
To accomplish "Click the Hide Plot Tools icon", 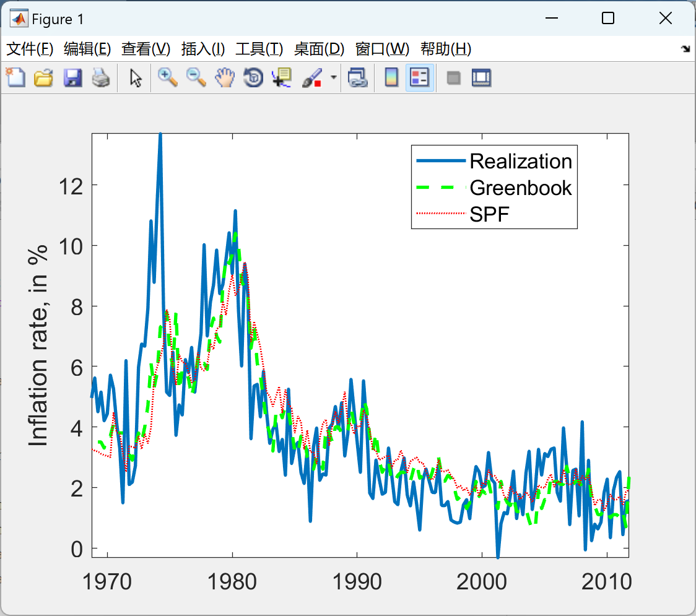I will pos(453,78).
